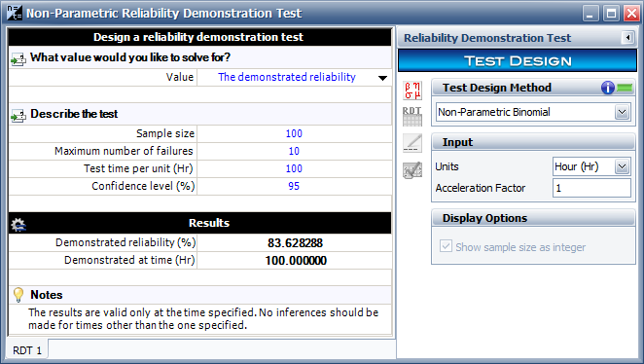Screen dimensions: 644x364
Task: Click the 'Input' section header
Action: (x=533, y=142)
